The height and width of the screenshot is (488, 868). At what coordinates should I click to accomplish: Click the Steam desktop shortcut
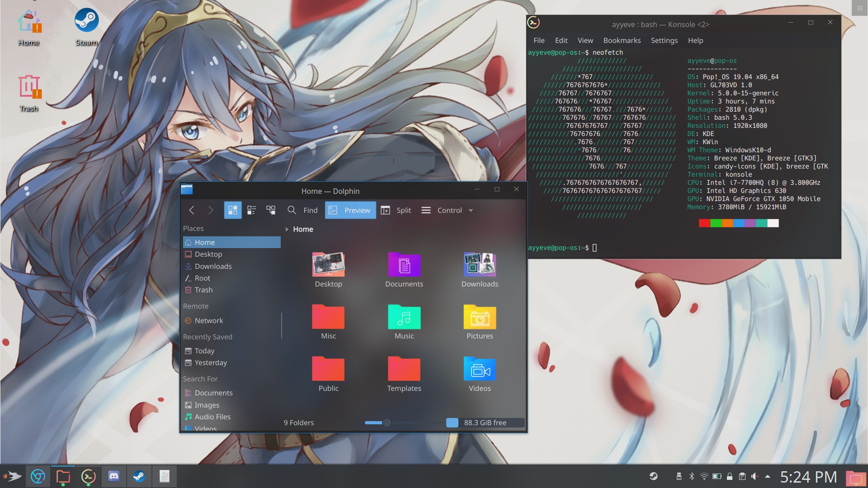(x=86, y=28)
